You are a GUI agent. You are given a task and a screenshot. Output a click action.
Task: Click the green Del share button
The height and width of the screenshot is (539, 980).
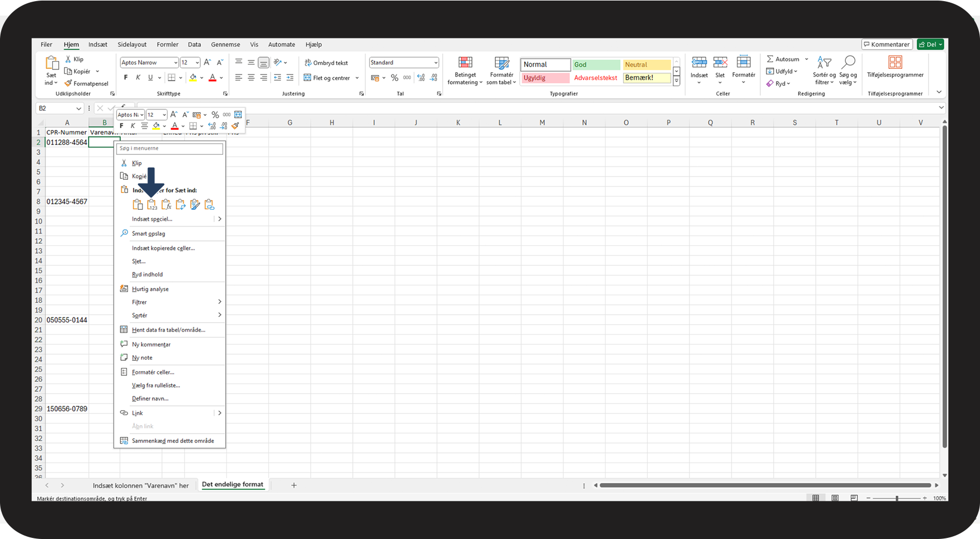pos(930,44)
